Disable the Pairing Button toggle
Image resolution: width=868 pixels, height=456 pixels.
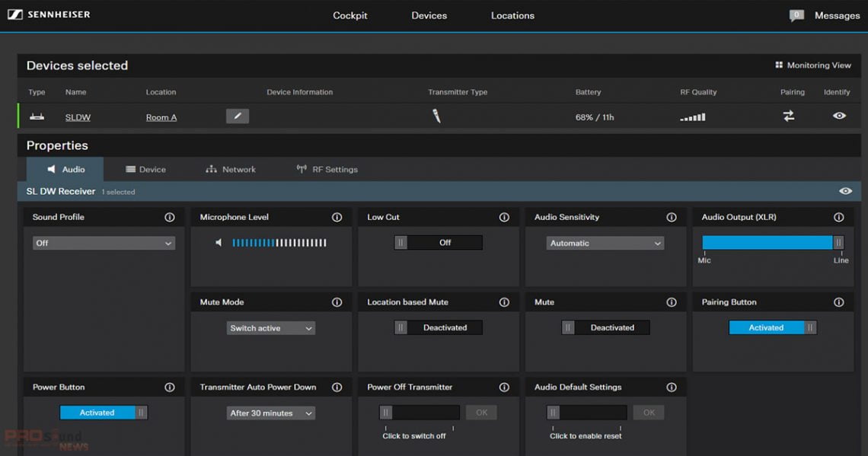772,328
